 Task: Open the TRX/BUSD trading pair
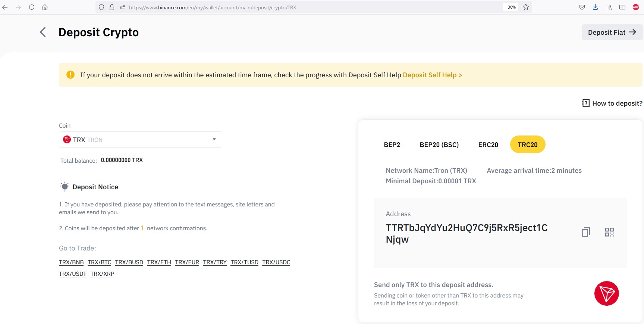129,262
